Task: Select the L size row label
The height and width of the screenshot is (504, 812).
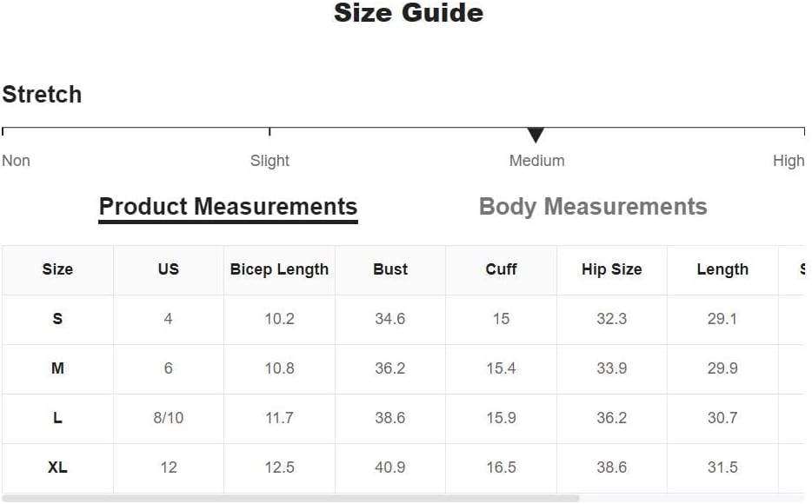Action: [57, 418]
